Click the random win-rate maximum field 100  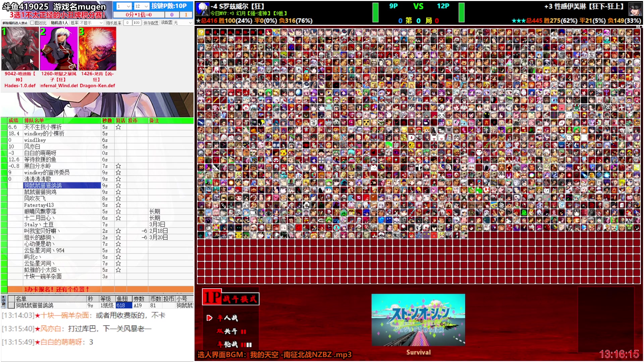click(x=137, y=23)
